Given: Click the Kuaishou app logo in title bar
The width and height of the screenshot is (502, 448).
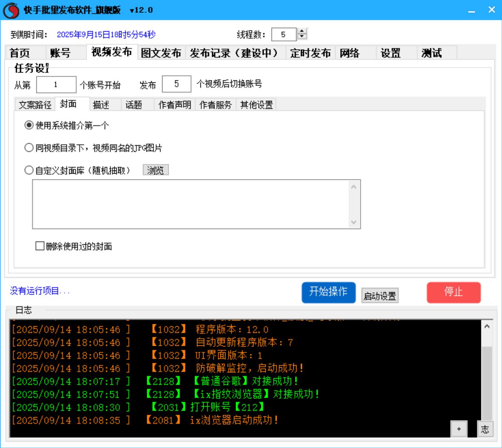Looking at the screenshot, I should [11, 10].
